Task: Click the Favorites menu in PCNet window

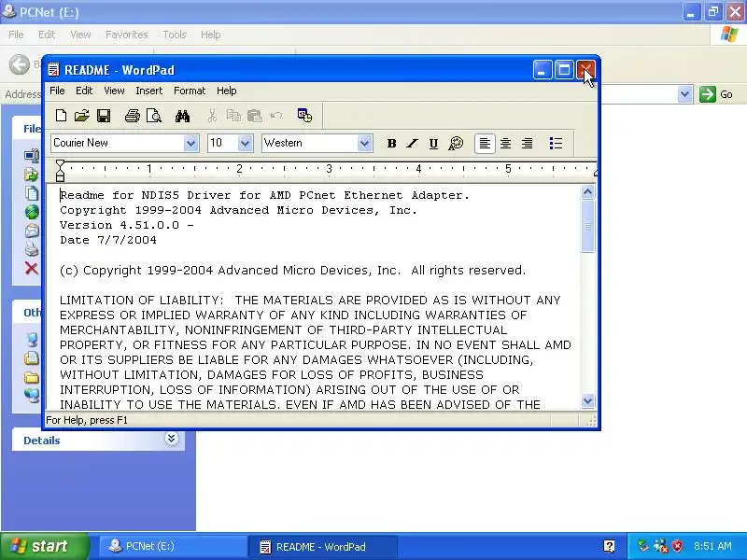Action: pos(127,35)
